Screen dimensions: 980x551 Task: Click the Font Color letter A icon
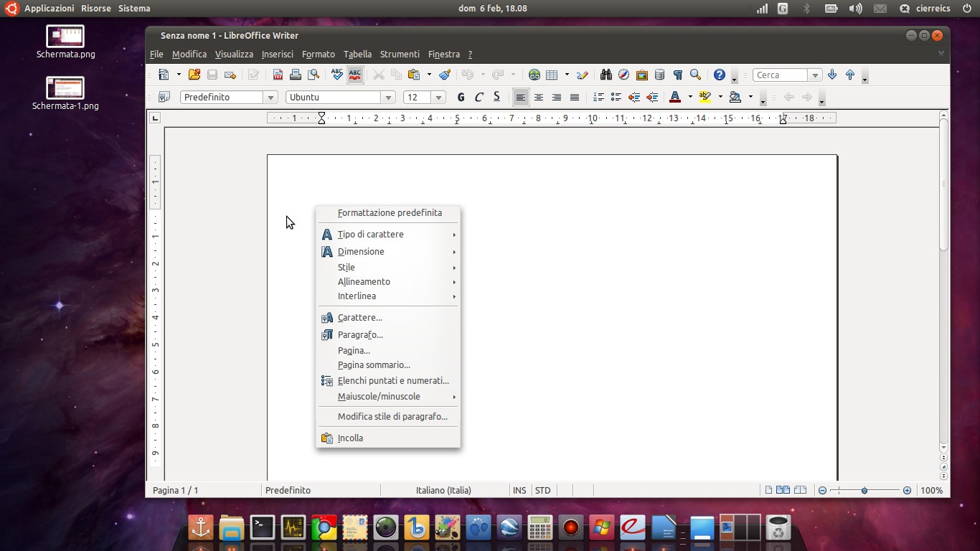point(675,97)
